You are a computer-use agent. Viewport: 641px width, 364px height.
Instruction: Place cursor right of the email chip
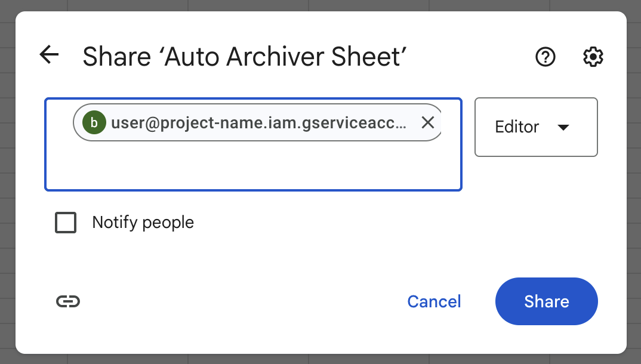452,122
